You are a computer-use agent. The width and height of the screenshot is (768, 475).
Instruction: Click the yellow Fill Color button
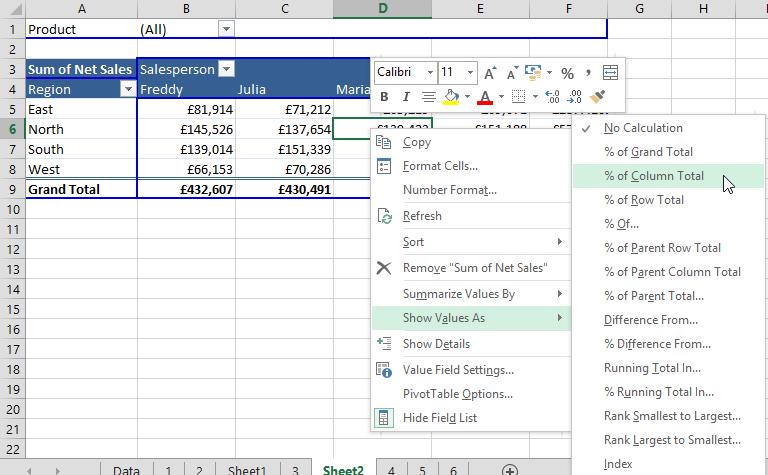(x=452, y=97)
